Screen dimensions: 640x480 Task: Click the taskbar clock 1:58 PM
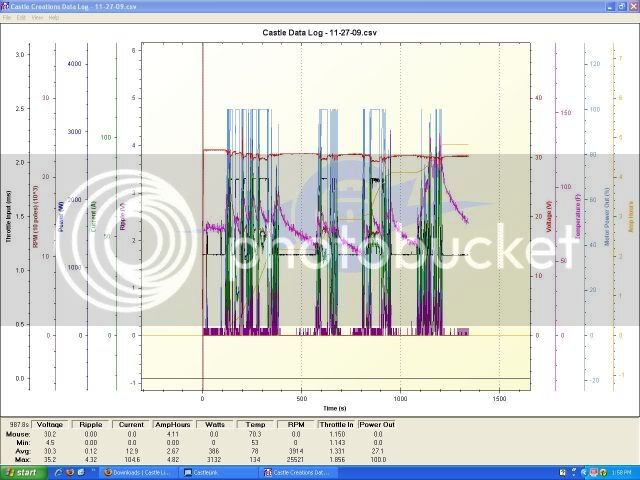tap(623, 473)
